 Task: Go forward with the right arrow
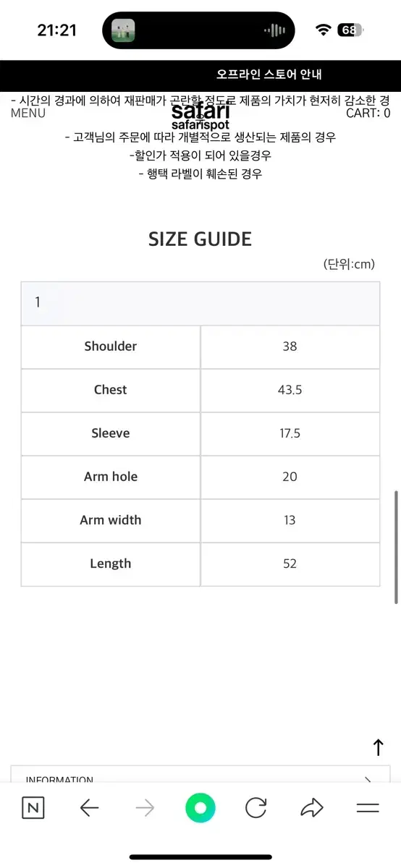coord(145,808)
